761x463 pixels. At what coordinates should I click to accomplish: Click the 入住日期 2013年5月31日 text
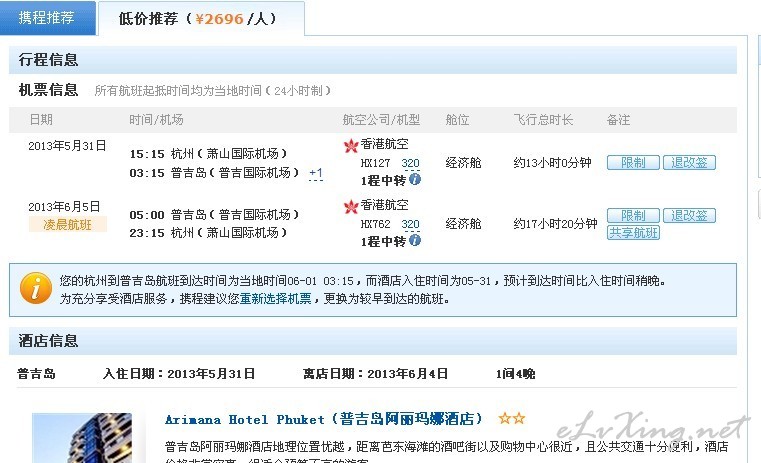(x=179, y=374)
